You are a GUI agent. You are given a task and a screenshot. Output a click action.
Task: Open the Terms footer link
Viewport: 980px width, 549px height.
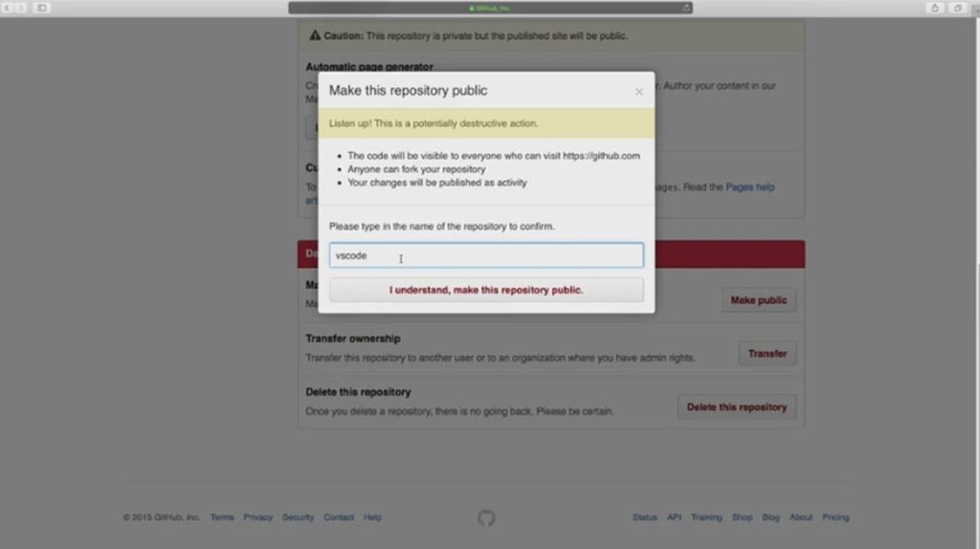click(222, 517)
